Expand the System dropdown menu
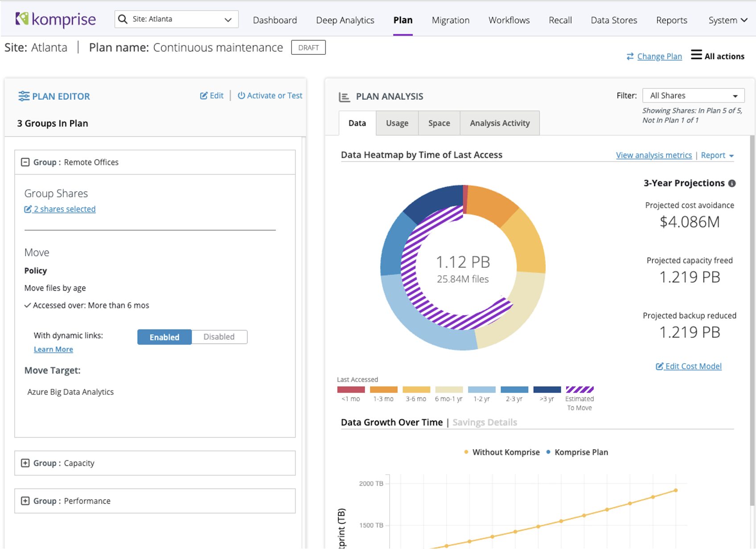 coord(728,20)
